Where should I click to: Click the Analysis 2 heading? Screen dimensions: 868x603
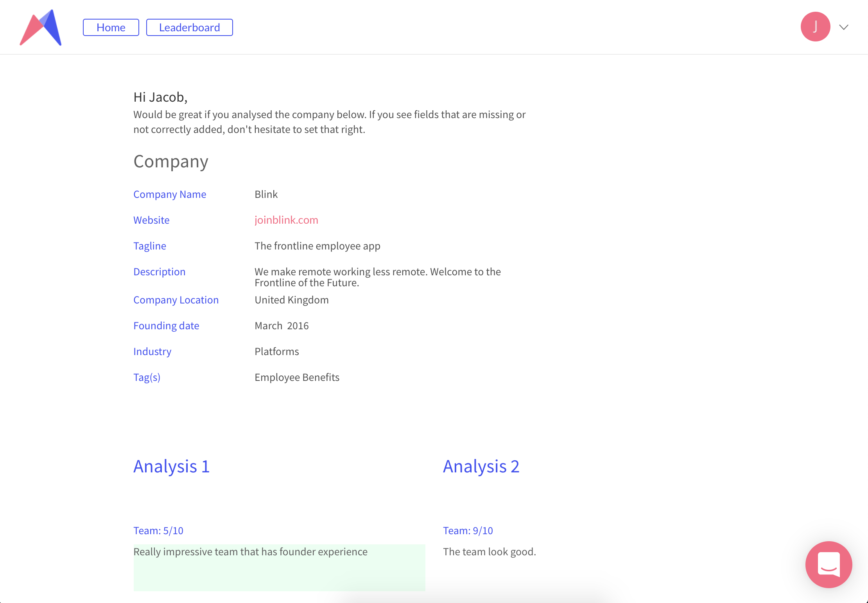click(481, 467)
